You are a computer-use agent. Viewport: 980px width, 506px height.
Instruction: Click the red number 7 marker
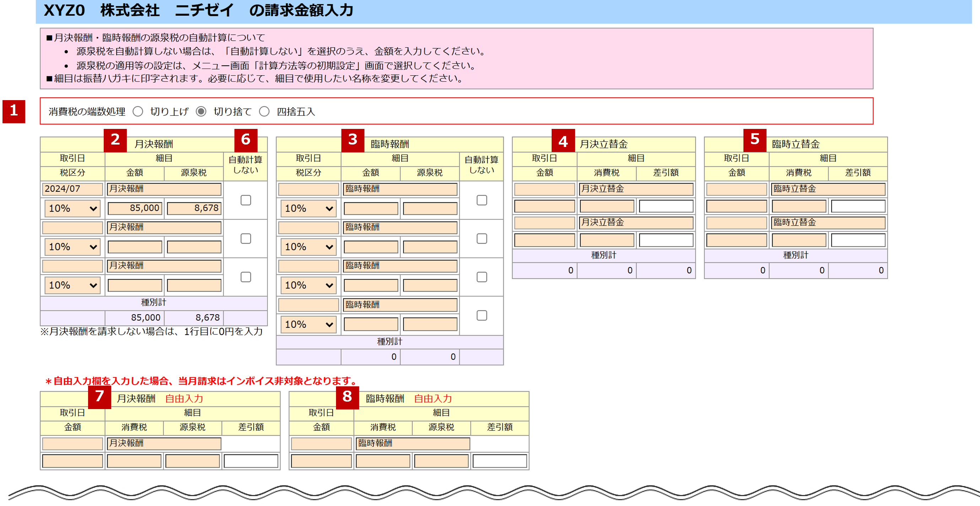pyautogui.click(x=99, y=397)
